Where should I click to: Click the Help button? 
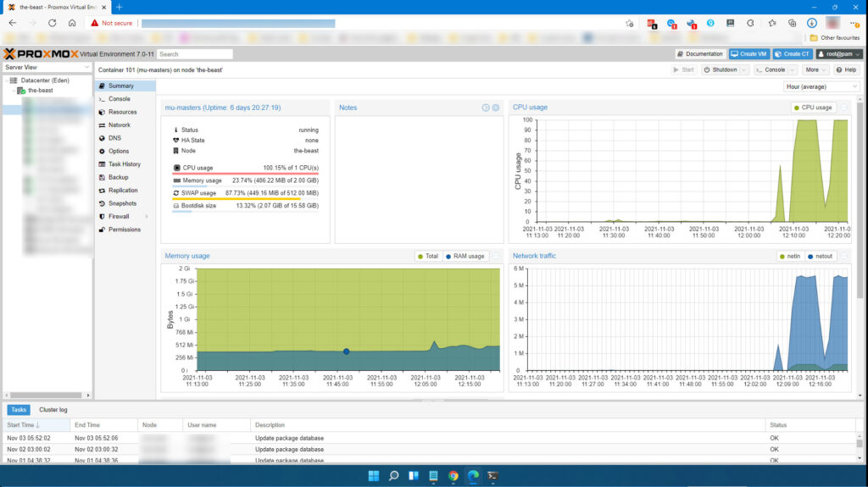click(x=847, y=69)
